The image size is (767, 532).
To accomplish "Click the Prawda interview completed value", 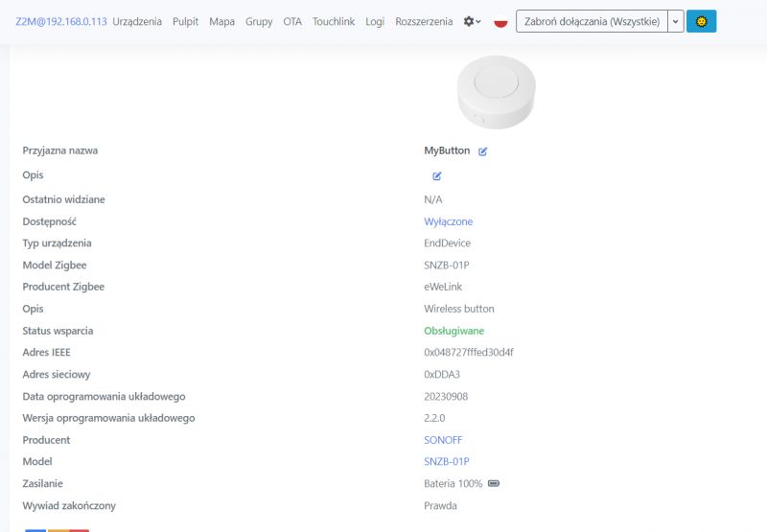I will (440, 505).
